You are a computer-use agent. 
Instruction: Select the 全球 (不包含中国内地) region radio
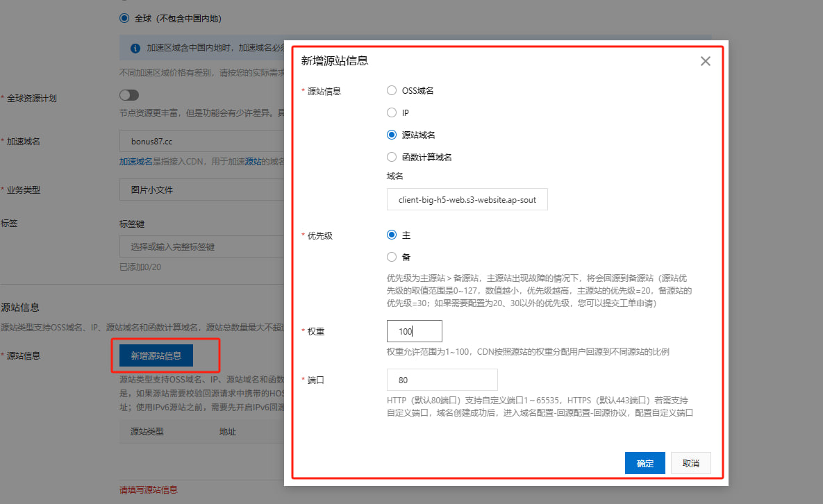[x=124, y=19]
